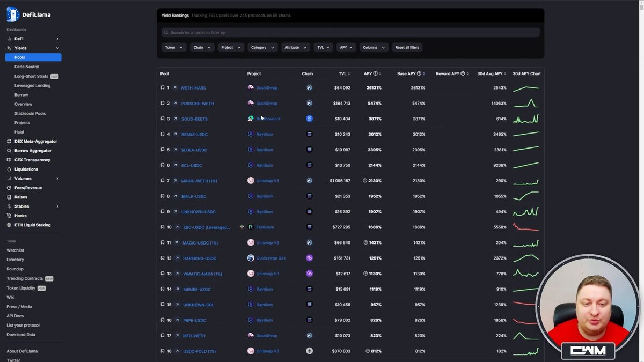Click Polygon chain icon in HAREKING-USDC row
The width and height of the screenshot is (644, 362).
(x=309, y=258)
